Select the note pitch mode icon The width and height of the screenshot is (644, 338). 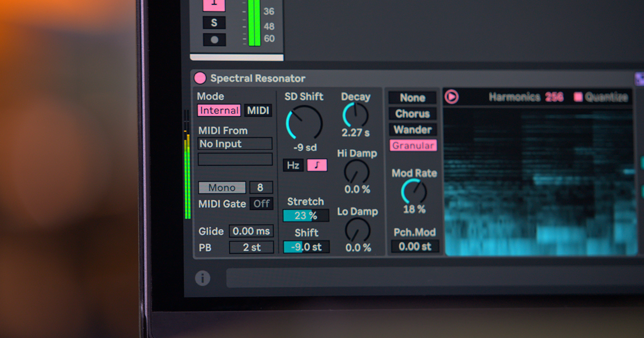tap(317, 165)
